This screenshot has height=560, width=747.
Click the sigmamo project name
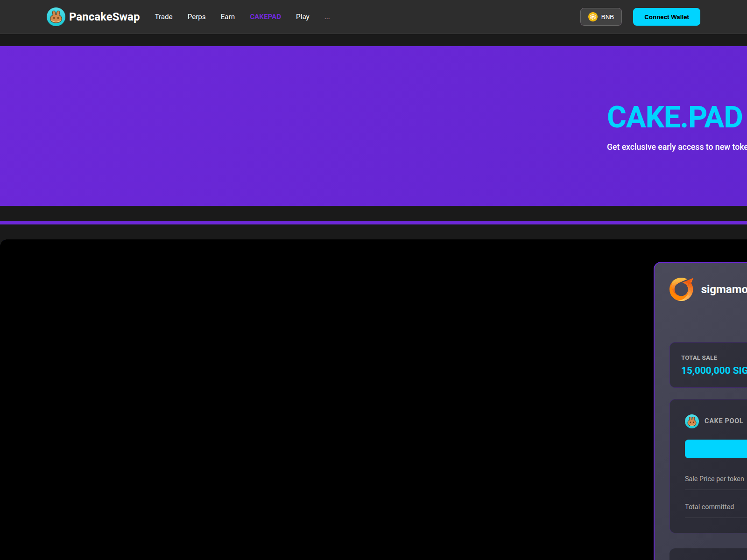(724, 289)
